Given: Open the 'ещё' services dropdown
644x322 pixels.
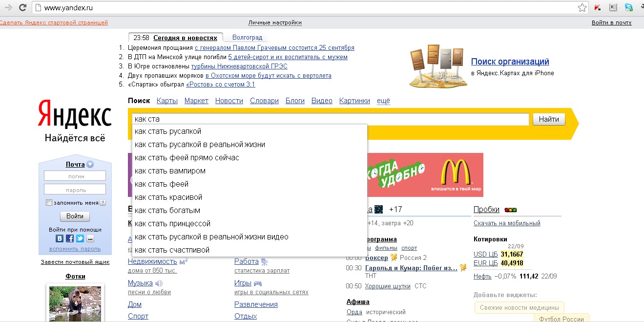Looking at the screenshot, I should point(383,101).
